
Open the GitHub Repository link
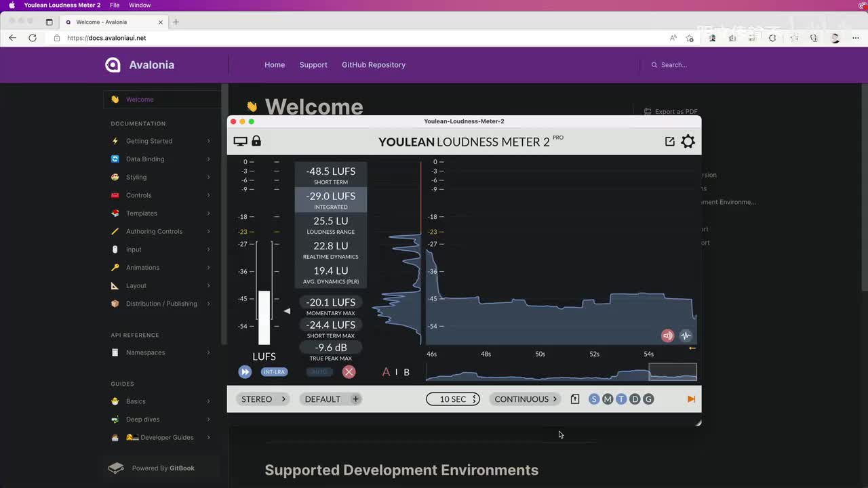pos(374,65)
